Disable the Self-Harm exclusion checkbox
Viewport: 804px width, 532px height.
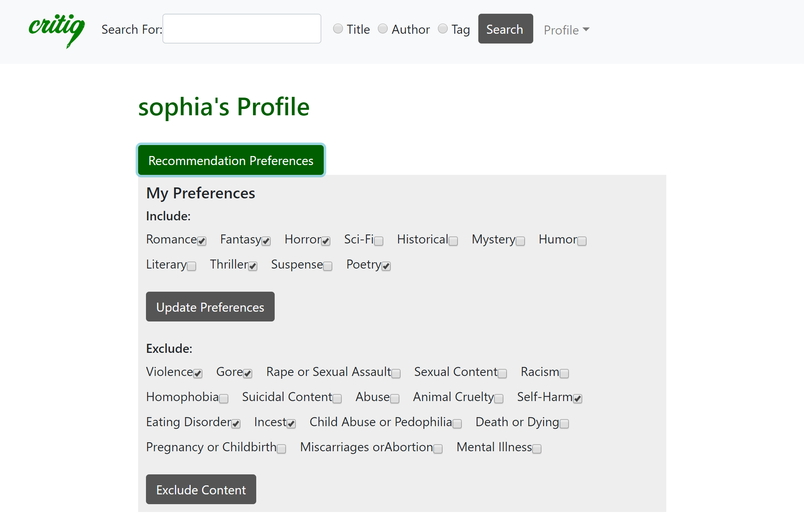pos(578,399)
